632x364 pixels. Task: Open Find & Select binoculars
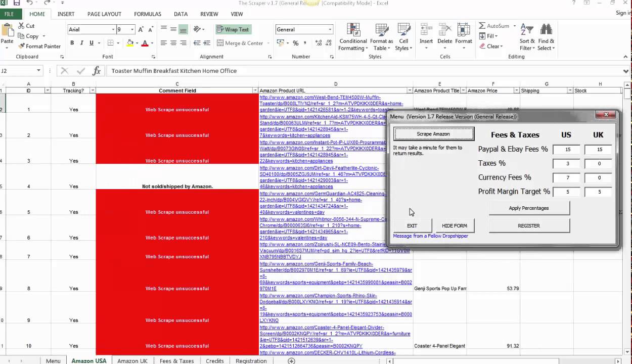click(546, 37)
